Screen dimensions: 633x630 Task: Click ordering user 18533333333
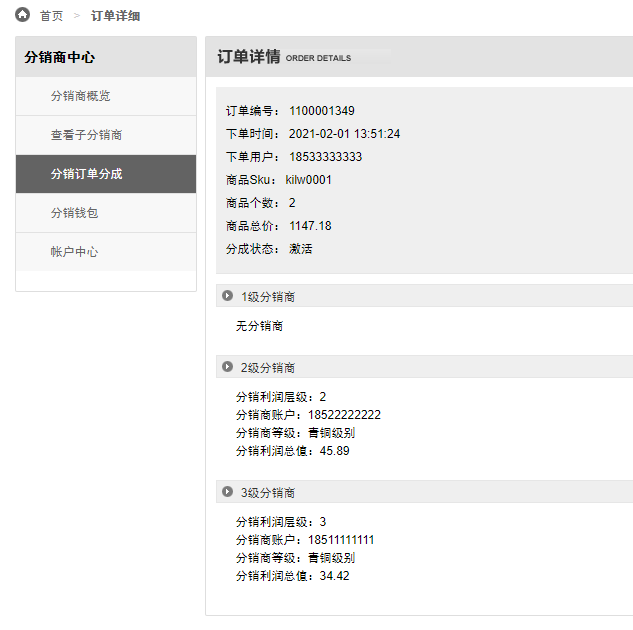point(325,157)
